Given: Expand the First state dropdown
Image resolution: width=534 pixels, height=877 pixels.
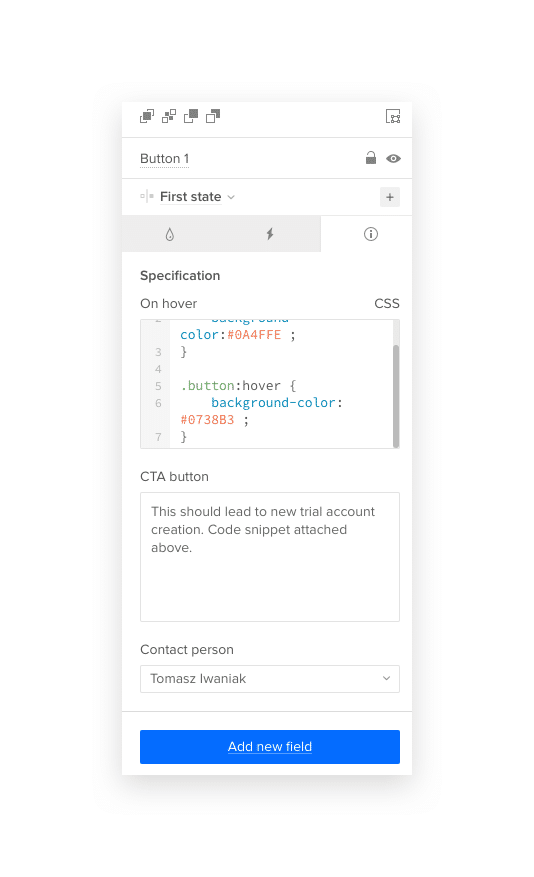Looking at the screenshot, I should [197, 197].
